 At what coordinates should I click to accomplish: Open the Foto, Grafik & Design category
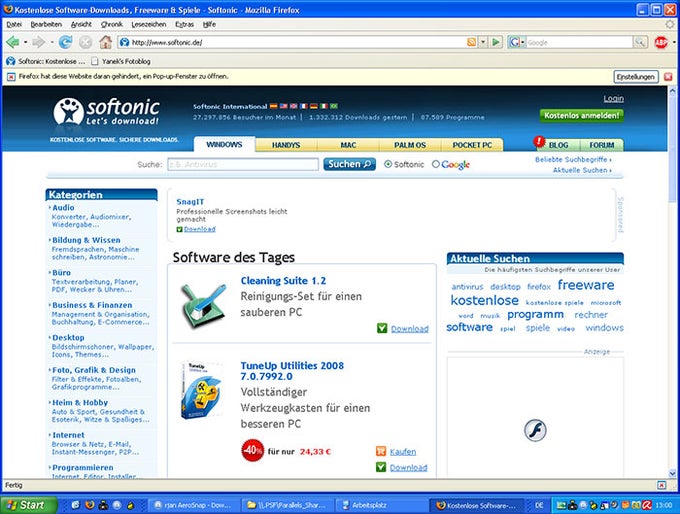[94, 370]
